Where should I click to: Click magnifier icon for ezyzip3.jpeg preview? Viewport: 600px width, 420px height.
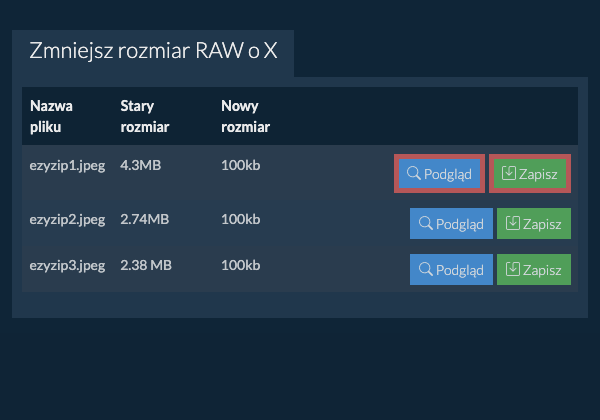click(425, 269)
